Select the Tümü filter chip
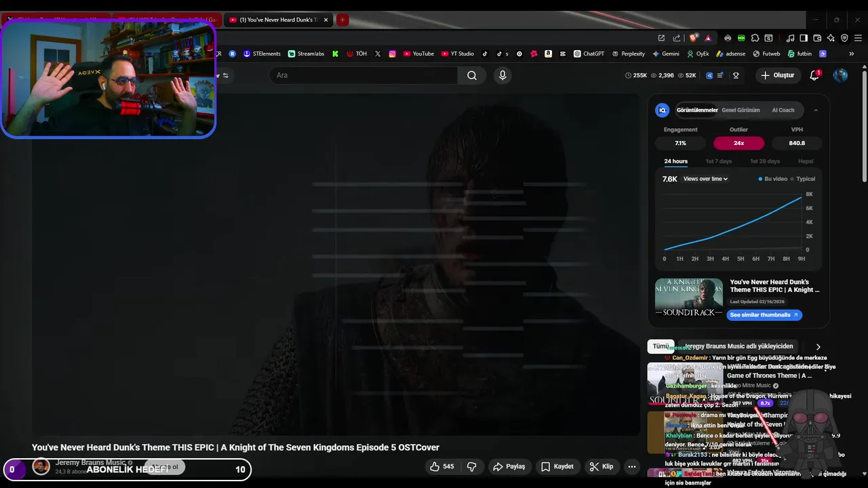 click(x=660, y=346)
